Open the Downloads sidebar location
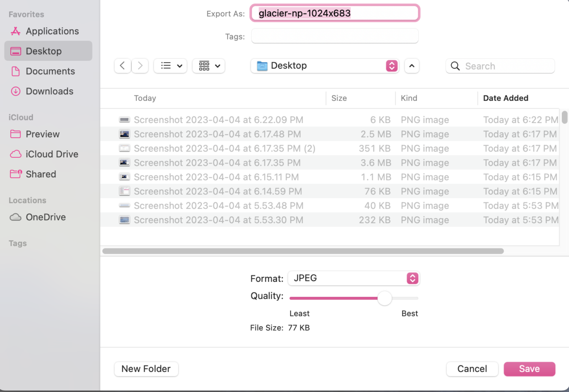The width and height of the screenshot is (569, 392). coord(49,91)
